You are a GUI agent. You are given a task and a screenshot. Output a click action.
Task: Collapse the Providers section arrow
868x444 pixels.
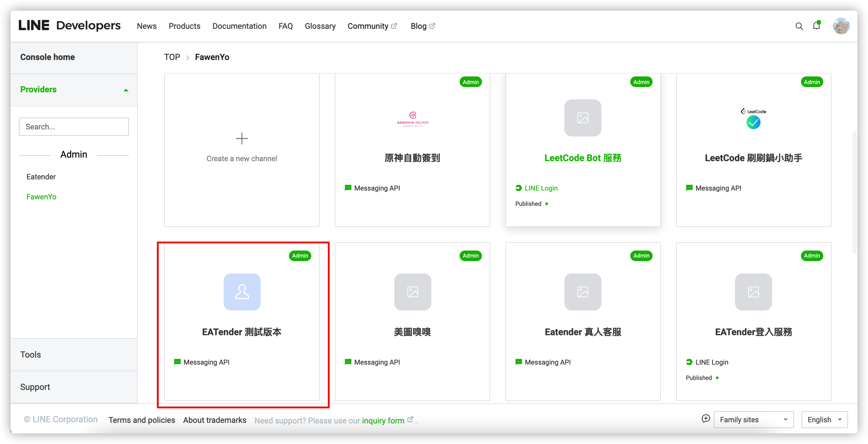pyautogui.click(x=126, y=90)
